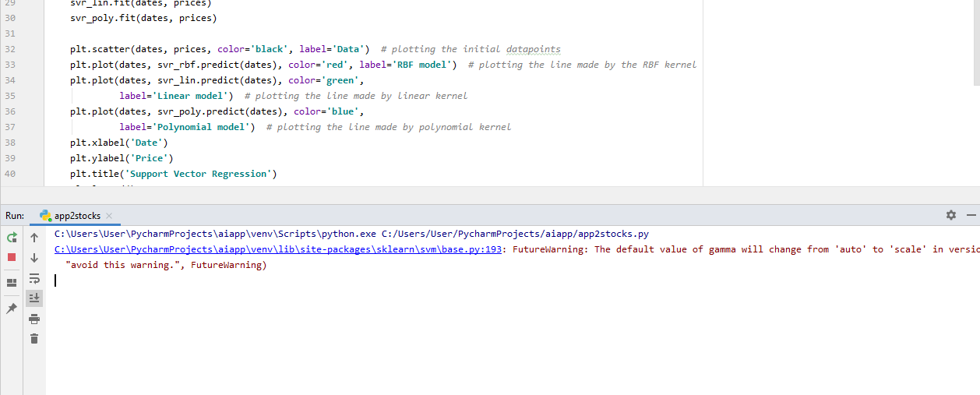This screenshot has height=395, width=980.
Task: Rerun app2stocks with the green rerun icon
Action: pos(12,237)
